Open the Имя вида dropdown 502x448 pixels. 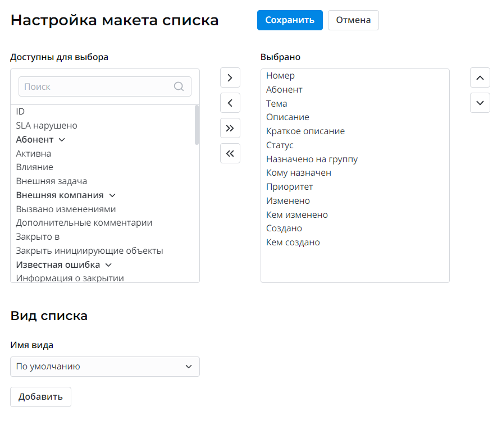pos(105,367)
